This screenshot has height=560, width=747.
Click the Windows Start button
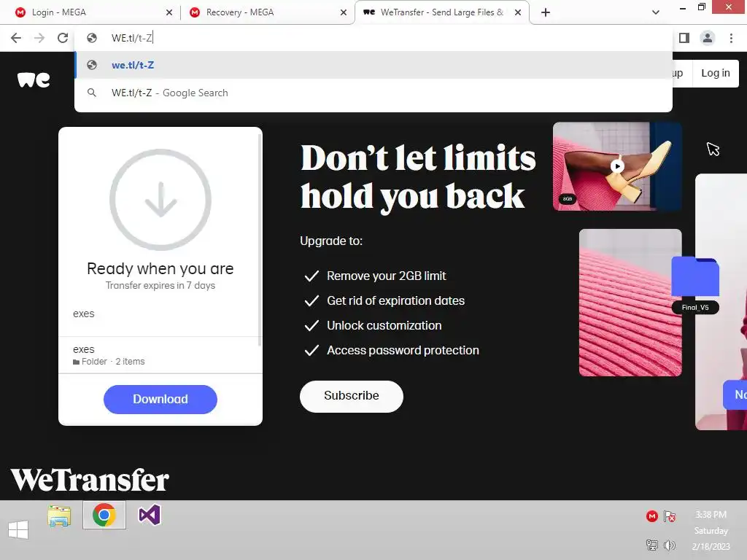(x=18, y=529)
